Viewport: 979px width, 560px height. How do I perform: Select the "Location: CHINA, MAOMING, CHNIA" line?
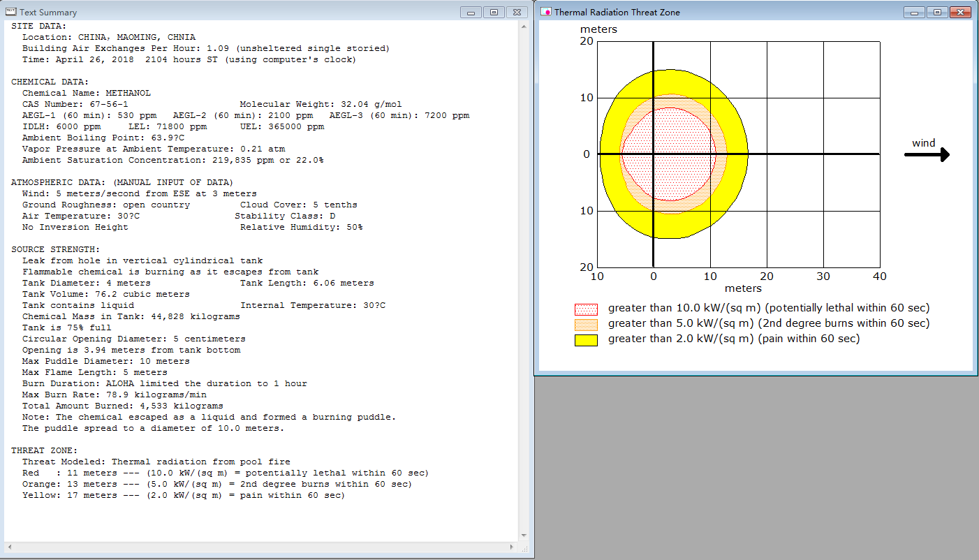[x=109, y=37]
